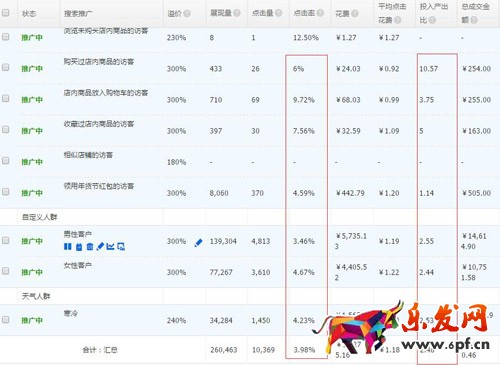
Task: Click the 10,369 total clicks
Action: pyautogui.click(x=263, y=350)
